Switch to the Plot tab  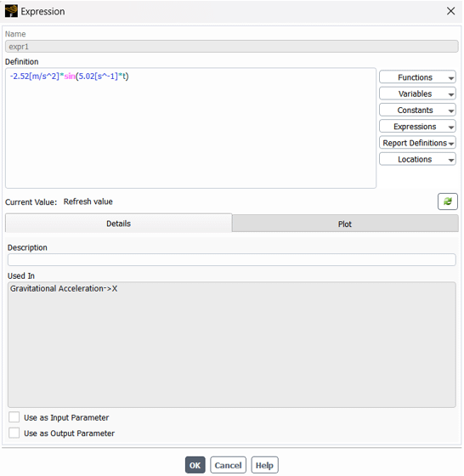[345, 224]
